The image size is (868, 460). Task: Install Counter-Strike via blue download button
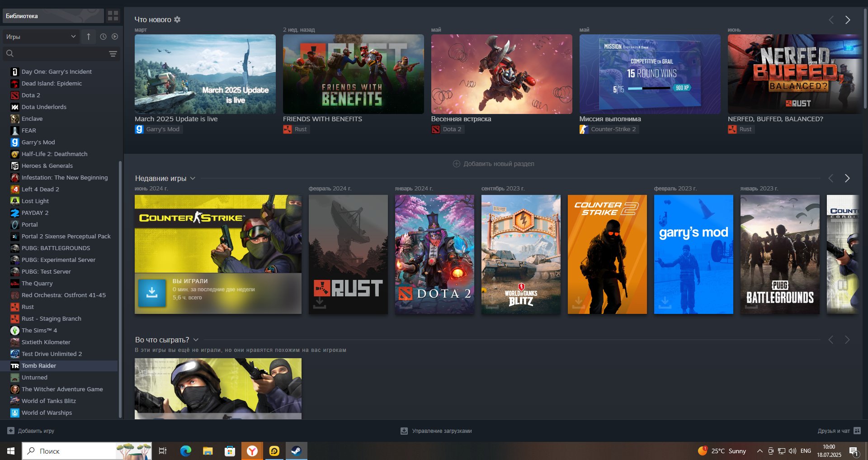152,293
